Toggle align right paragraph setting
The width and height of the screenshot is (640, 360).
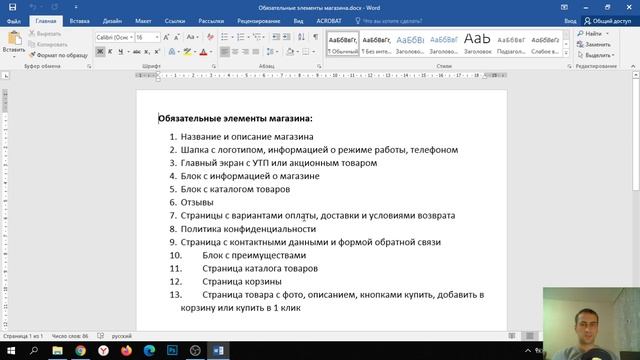click(245, 52)
